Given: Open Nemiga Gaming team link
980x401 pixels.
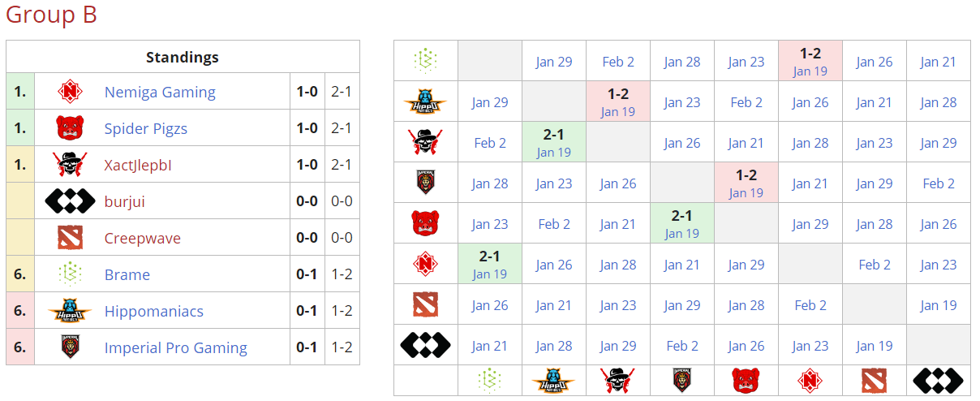Looking at the screenshot, I should pos(160,93).
